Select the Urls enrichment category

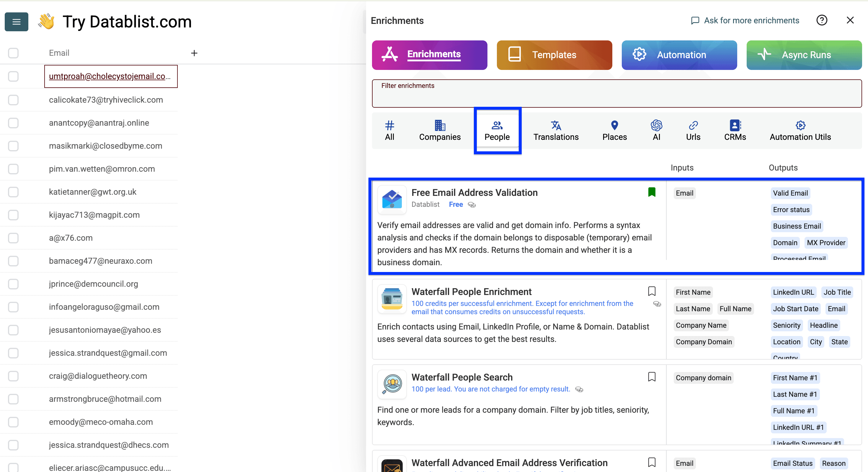[693, 131]
